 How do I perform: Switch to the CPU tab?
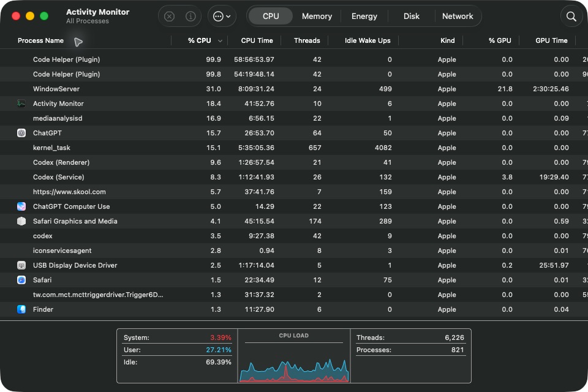pyautogui.click(x=270, y=16)
